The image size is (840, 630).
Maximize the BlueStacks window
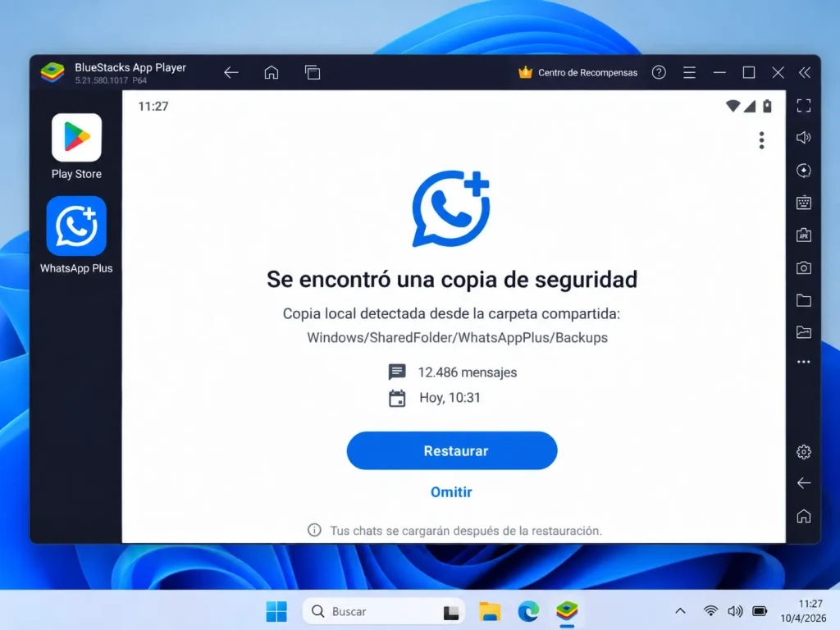pyautogui.click(x=749, y=72)
